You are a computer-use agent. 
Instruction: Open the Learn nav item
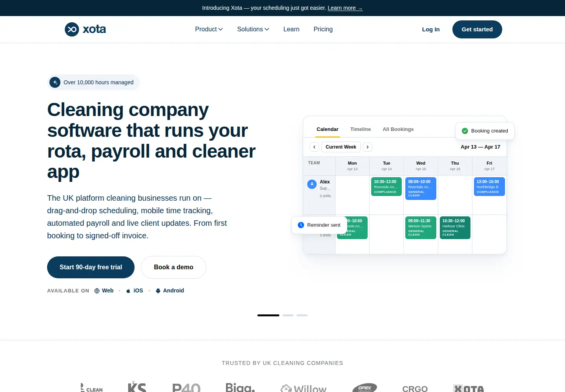click(x=292, y=29)
